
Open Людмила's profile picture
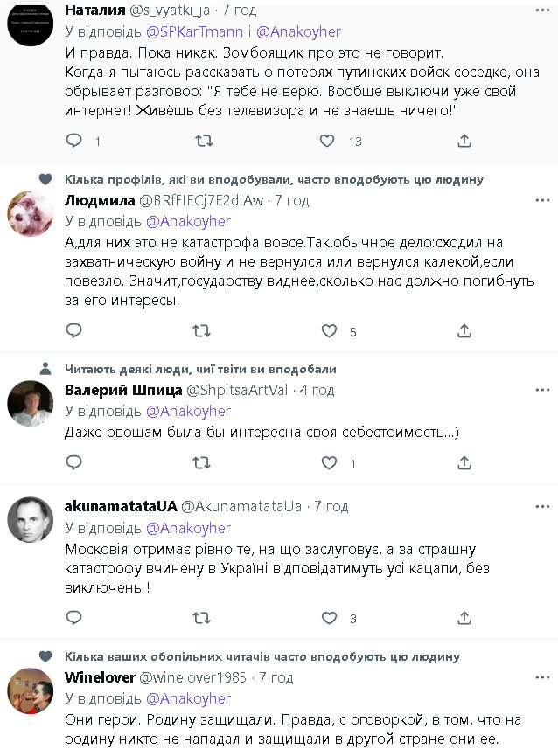point(31,214)
